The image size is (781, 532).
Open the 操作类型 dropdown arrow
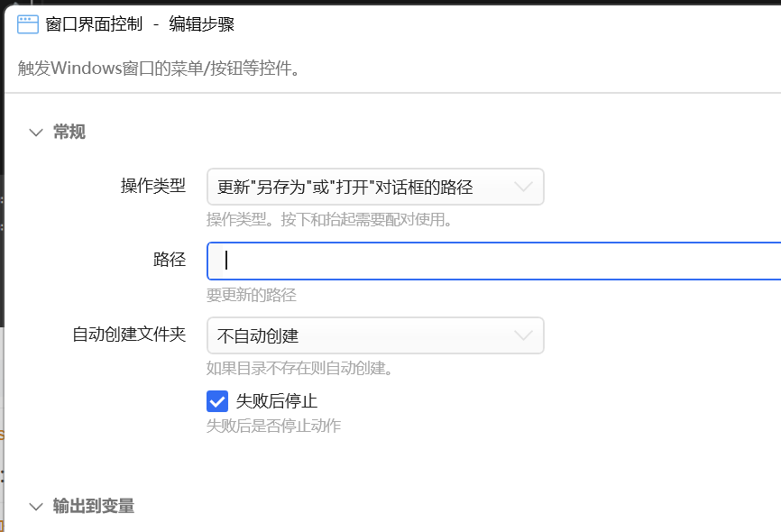pyautogui.click(x=523, y=187)
